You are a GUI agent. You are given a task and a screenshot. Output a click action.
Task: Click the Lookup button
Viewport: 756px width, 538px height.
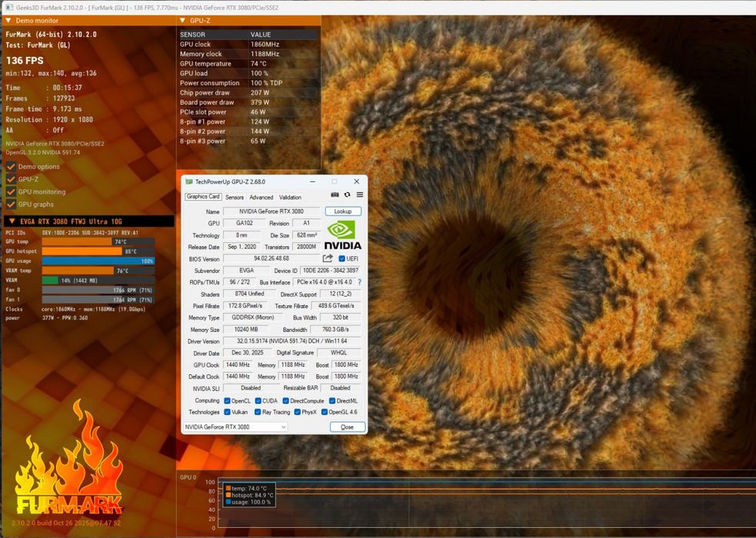click(x=343, y=211)
